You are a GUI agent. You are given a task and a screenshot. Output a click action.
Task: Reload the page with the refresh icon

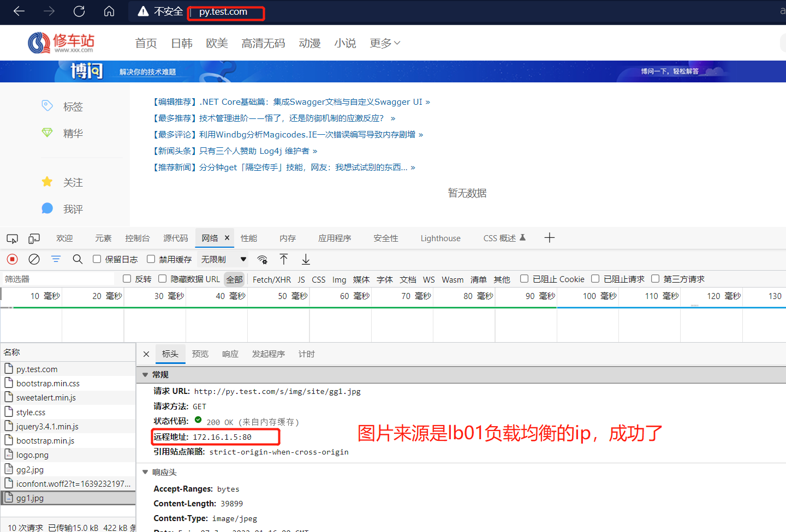click(x=79, y=11)
